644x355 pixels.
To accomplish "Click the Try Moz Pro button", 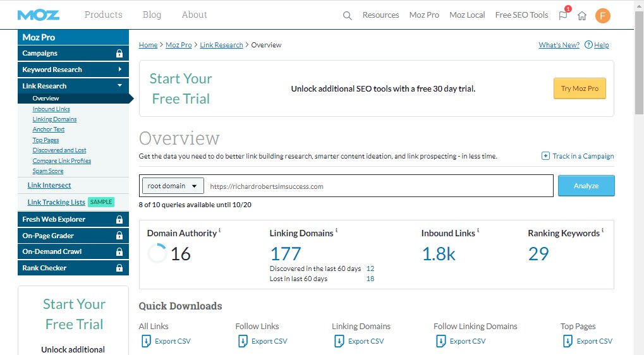I will coord(580,88).
